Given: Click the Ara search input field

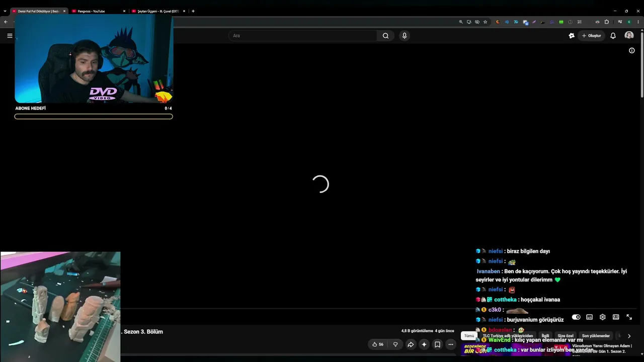Looking at the screenshot, I should click(304, 36).
